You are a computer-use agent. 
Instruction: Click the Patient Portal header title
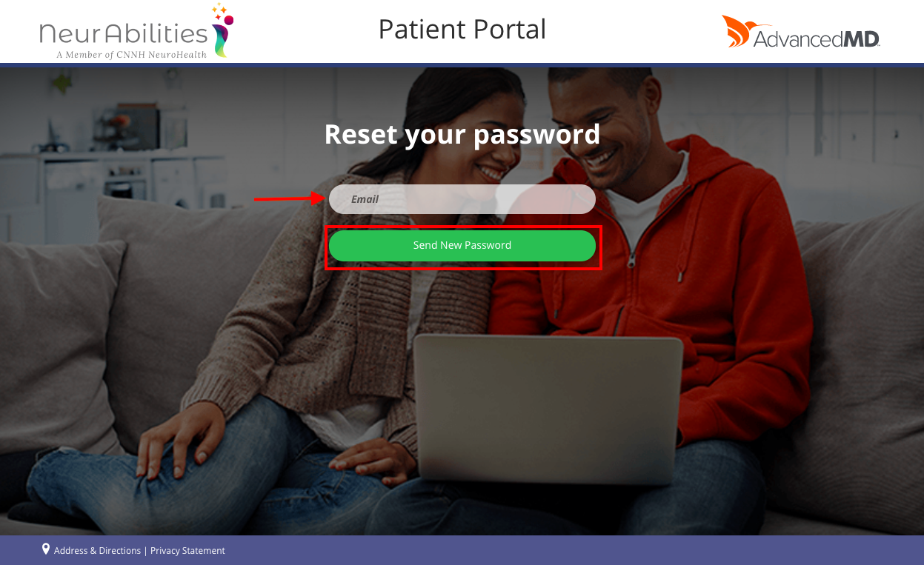coord(462,29)
